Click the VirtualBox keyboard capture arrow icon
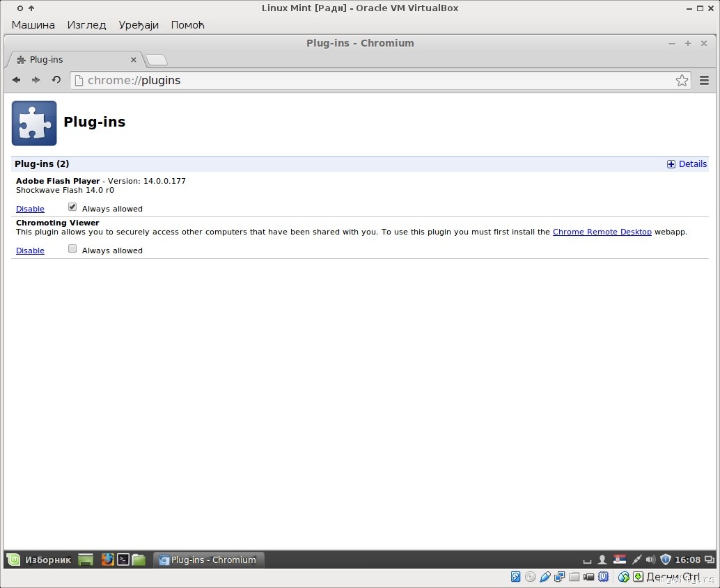The height and width of the screenshot is (588, 720). coord(638,577)
